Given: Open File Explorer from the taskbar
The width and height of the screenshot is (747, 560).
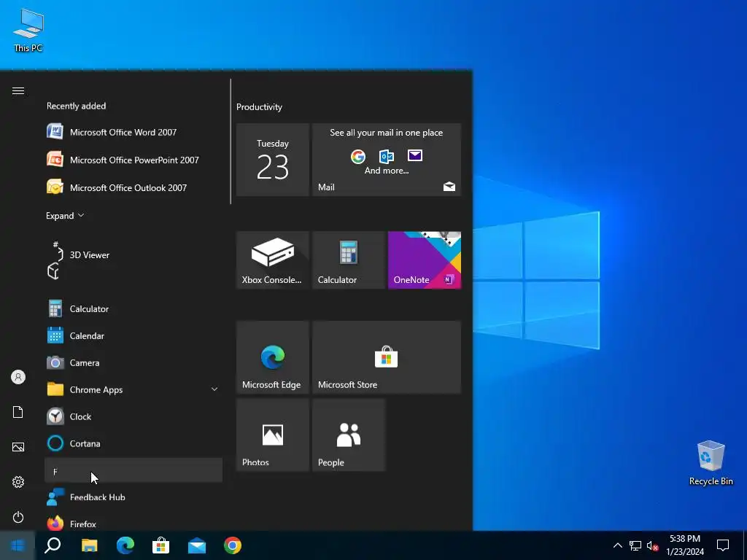Looking at the screenshot, I should click(x=89, y=545).
